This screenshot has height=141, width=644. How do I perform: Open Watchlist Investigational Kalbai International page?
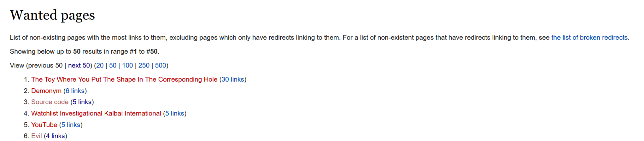96,113
